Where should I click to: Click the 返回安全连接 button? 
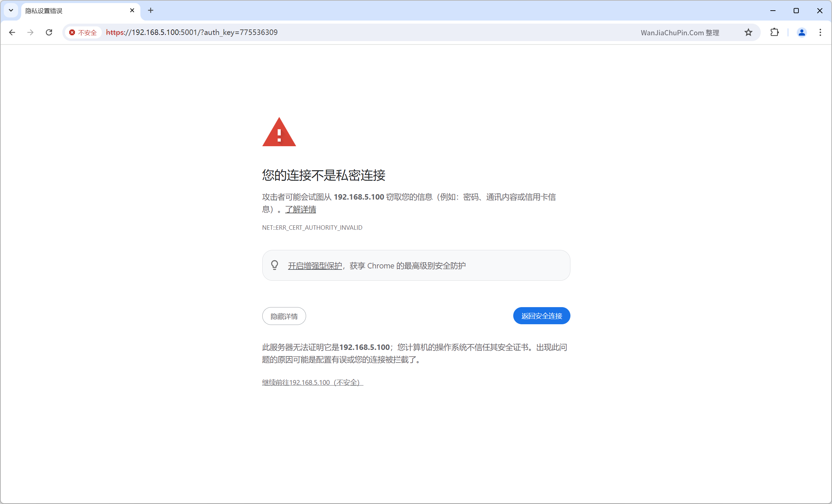tap(542, 316)
